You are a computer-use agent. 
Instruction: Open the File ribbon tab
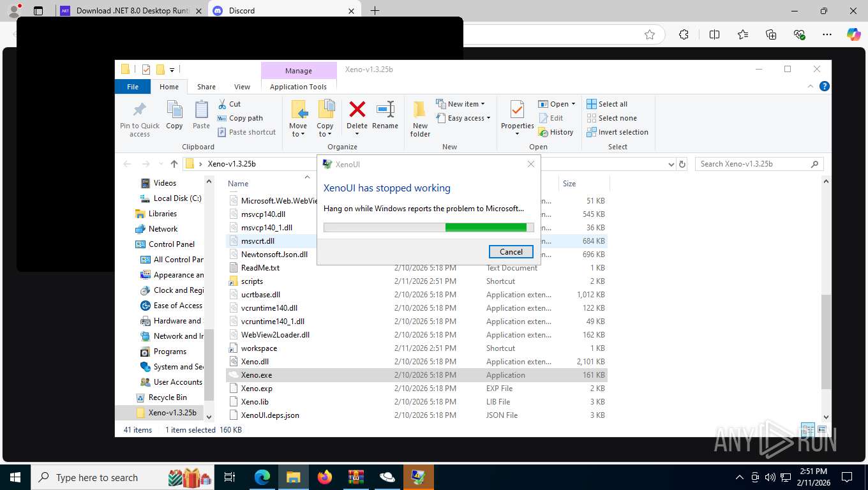[133, 87]
